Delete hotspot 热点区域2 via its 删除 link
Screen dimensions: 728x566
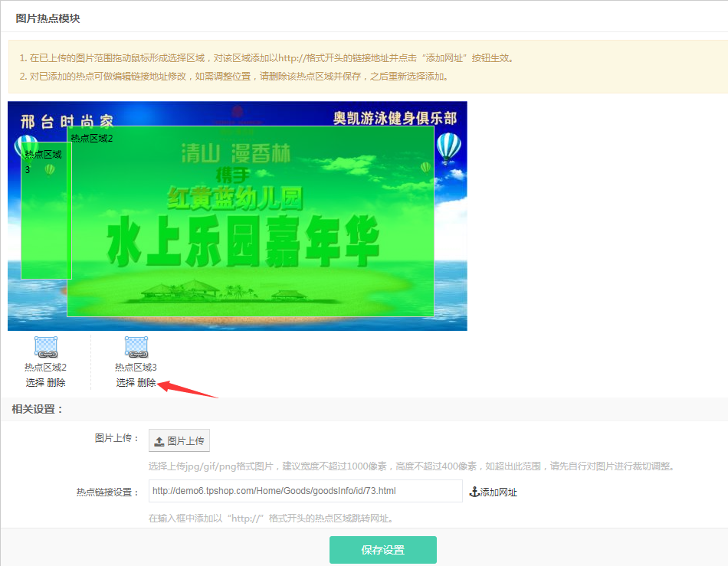[56, 383]
